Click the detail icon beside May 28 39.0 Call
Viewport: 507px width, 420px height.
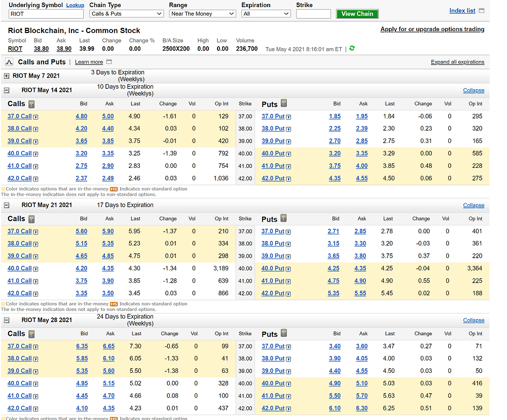(x=35, y=371)
